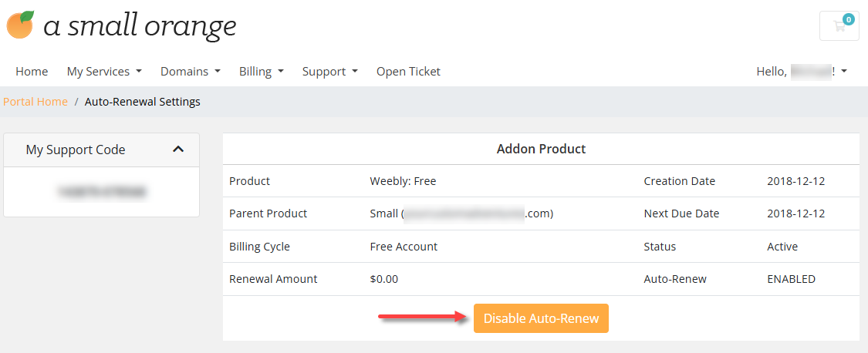Click the ENABLED auto-renew status value
The width and height of the screenshot is (868, 353).
(791, 279)
